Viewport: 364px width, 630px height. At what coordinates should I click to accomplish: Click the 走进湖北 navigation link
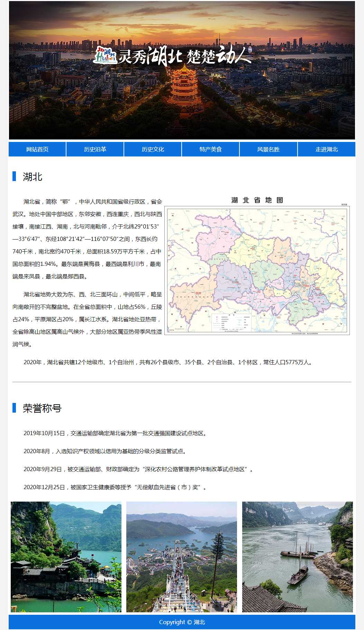326,149
